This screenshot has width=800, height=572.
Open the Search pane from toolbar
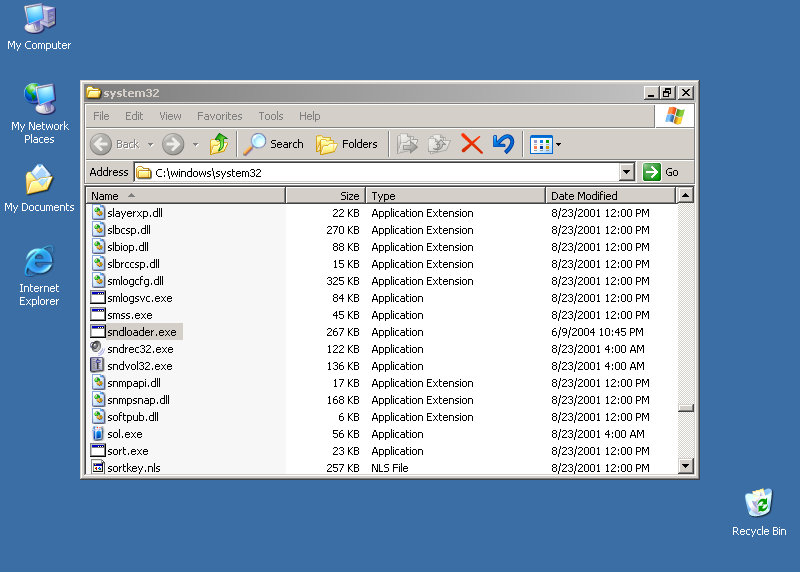[x=275, y=144]
